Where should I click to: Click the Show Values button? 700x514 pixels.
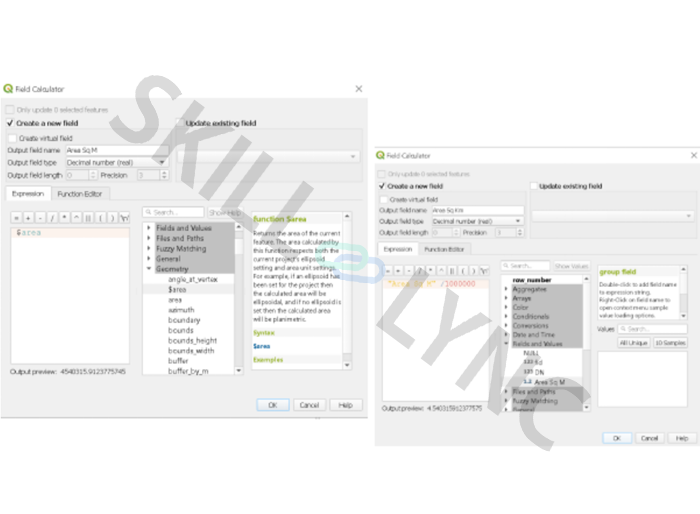pos(571,266)
